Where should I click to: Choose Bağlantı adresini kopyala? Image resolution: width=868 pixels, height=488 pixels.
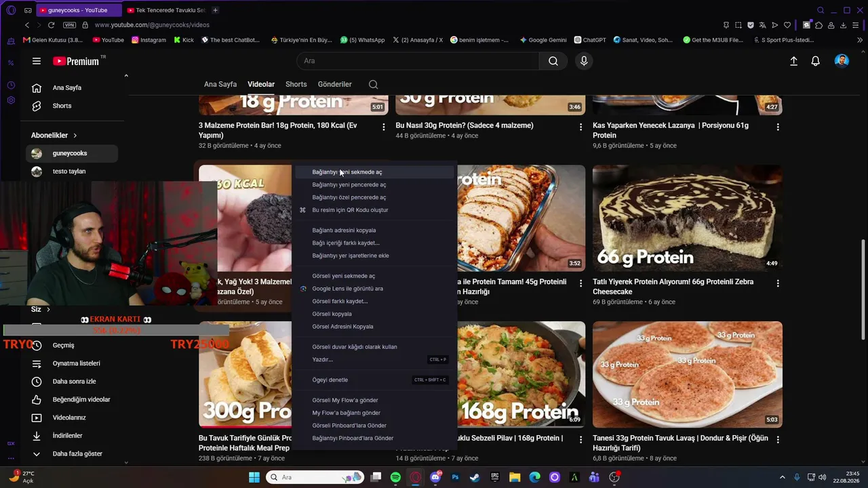coord(374,230)
